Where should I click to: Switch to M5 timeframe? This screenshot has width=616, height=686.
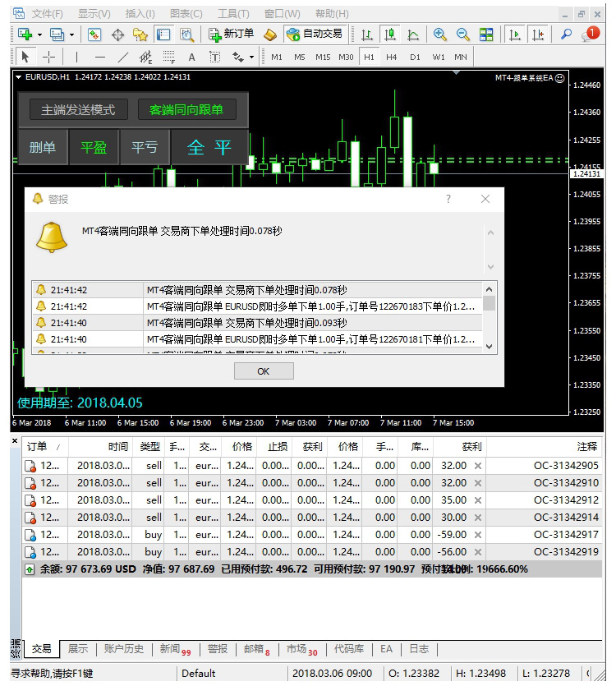300,57
